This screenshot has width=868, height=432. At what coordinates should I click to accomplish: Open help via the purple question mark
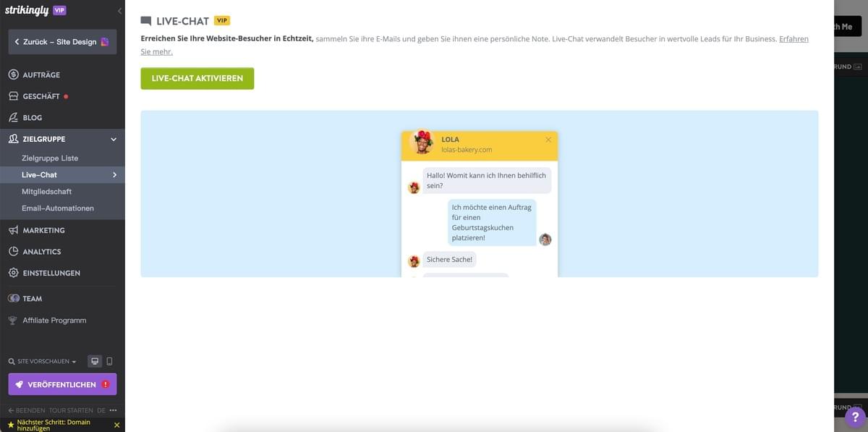coord(855,416)
